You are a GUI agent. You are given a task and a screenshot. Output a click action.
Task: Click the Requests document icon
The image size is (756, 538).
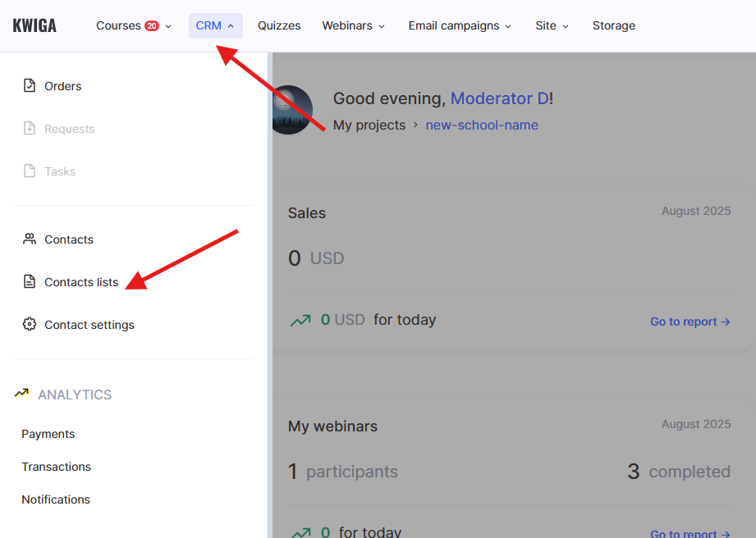point(30,129)
